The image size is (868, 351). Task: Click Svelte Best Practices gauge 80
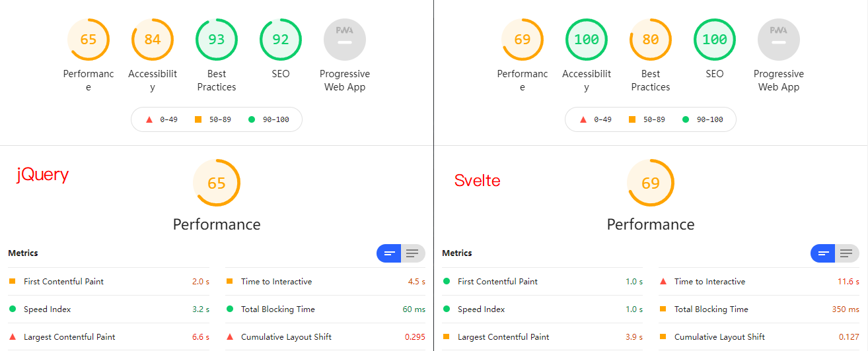(651, 40)
